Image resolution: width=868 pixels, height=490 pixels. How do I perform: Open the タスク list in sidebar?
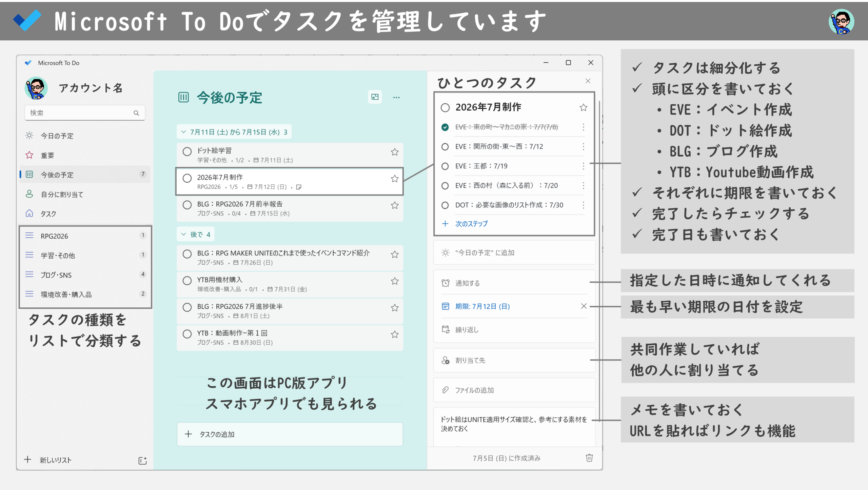[85, 214]
